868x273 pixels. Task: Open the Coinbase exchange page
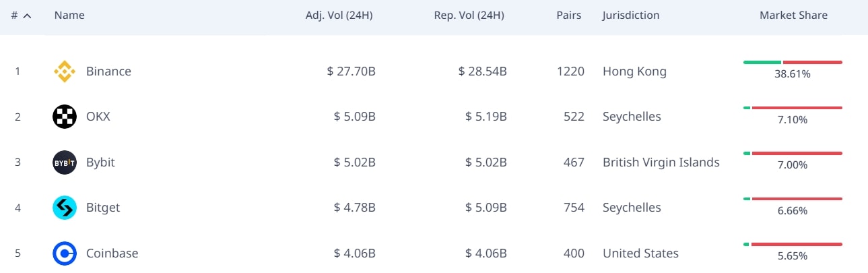coord(112,253)
